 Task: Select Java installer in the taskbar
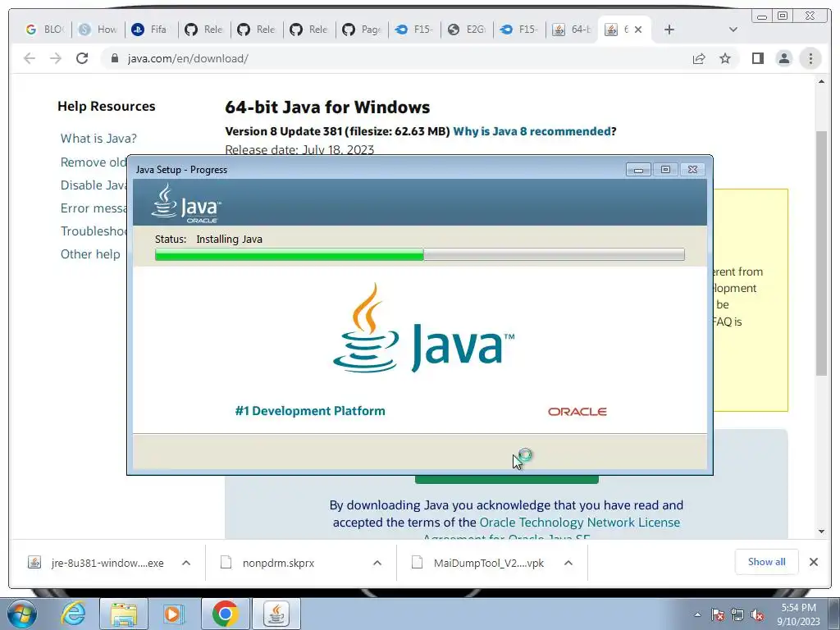276,614
